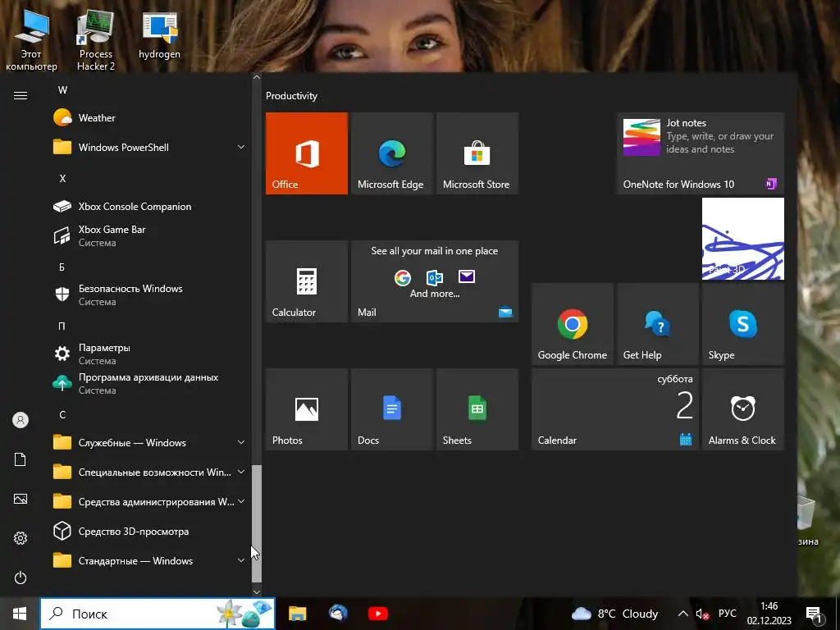Image resolution: width=840 pixels, height=630 pixels.
Task: Open OneNote for Windows 10 tile
Action: point(701,153)
